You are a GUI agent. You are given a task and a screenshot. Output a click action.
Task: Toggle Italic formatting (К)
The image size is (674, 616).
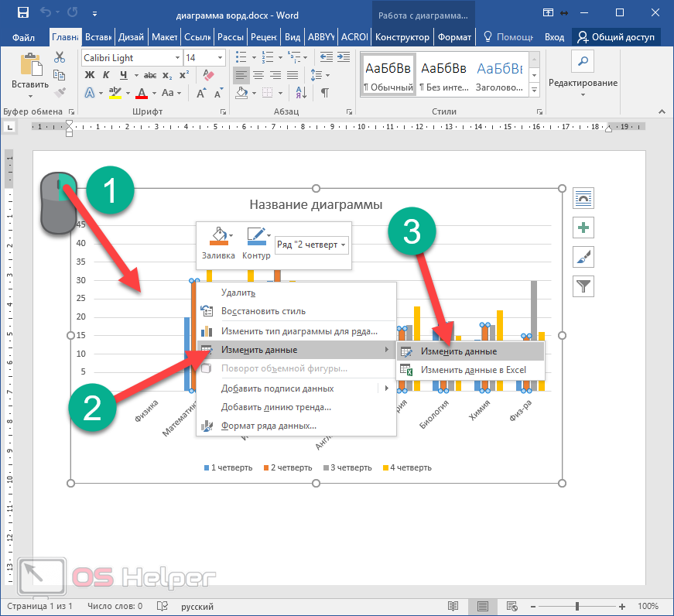107,75
